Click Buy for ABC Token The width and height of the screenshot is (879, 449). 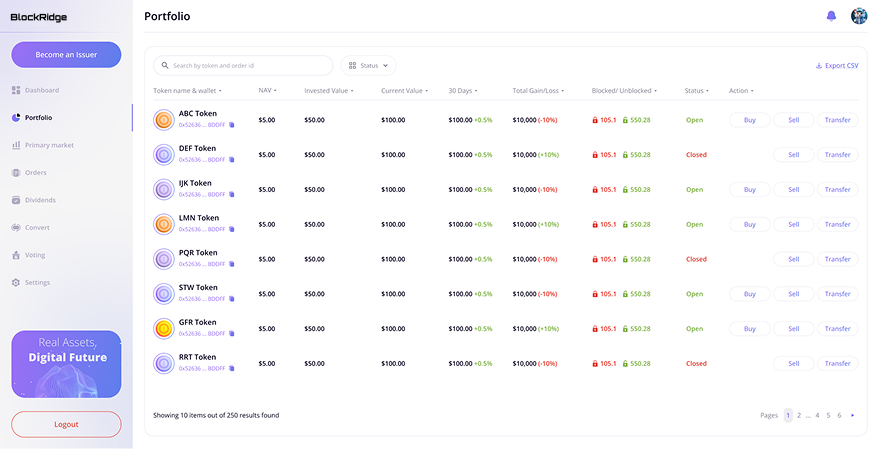[749, 120]
